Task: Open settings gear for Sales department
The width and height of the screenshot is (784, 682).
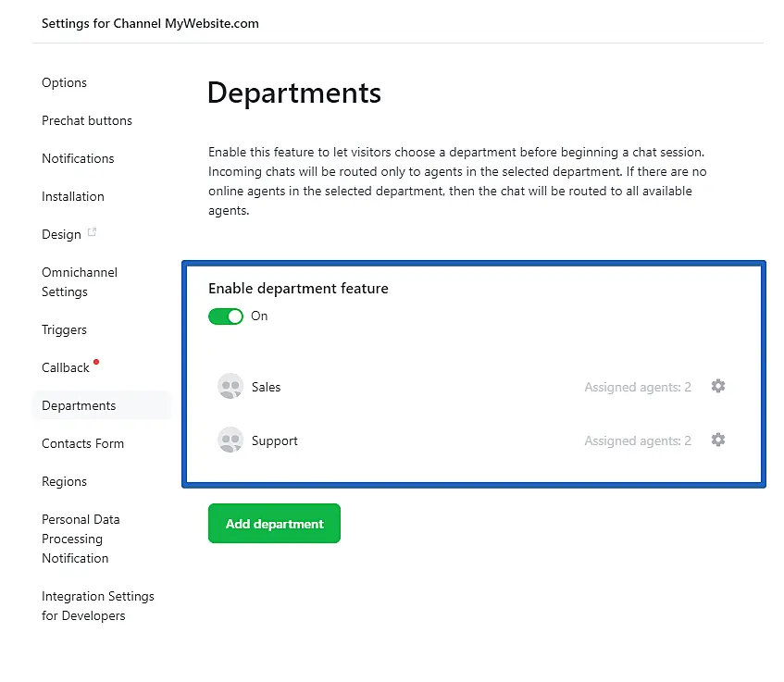Action: coord(717,386)
